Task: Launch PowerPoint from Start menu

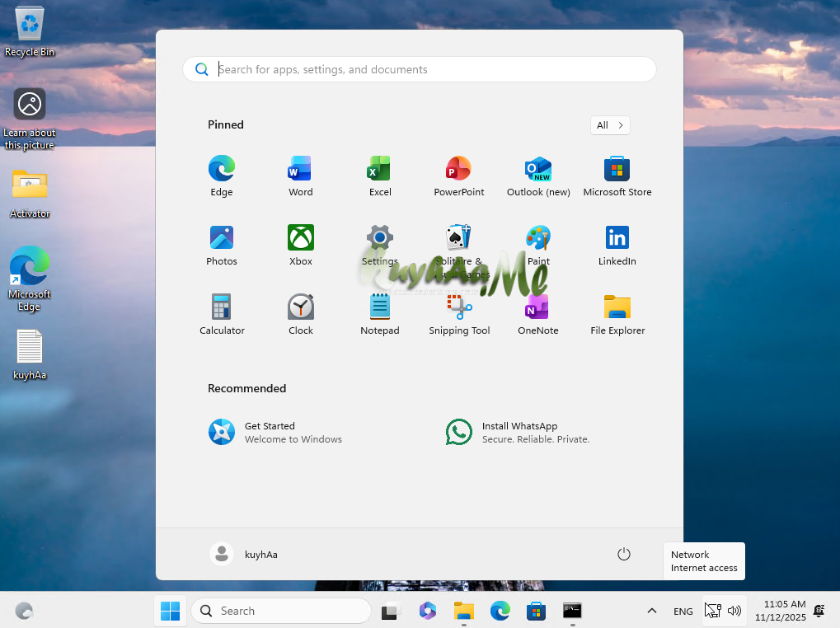Action: 459,176
